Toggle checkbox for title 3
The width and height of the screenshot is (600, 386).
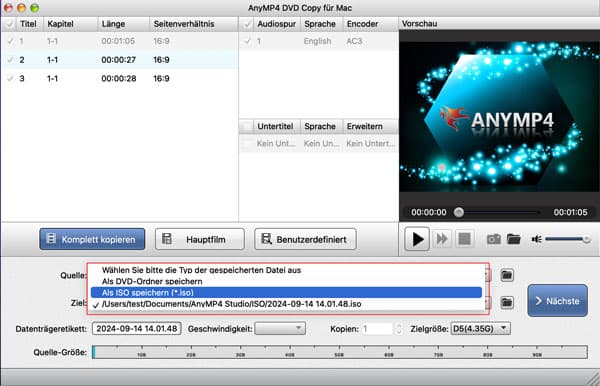11,78
